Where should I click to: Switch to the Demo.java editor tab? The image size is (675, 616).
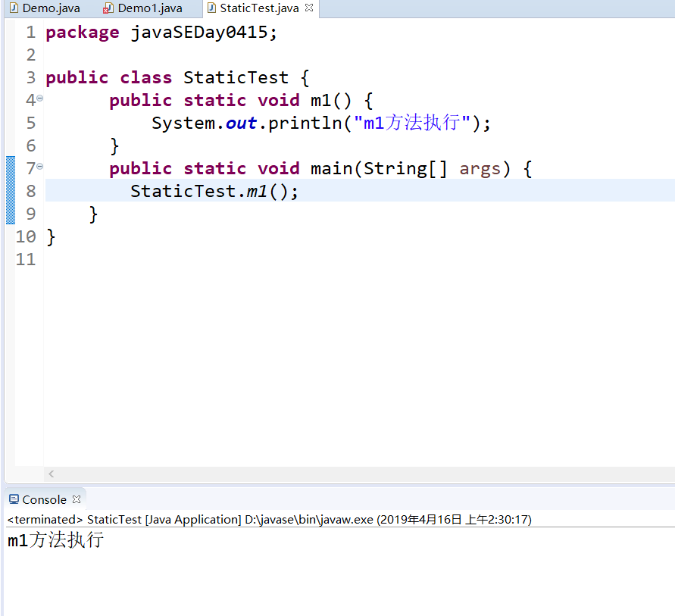tap(45, 8)
